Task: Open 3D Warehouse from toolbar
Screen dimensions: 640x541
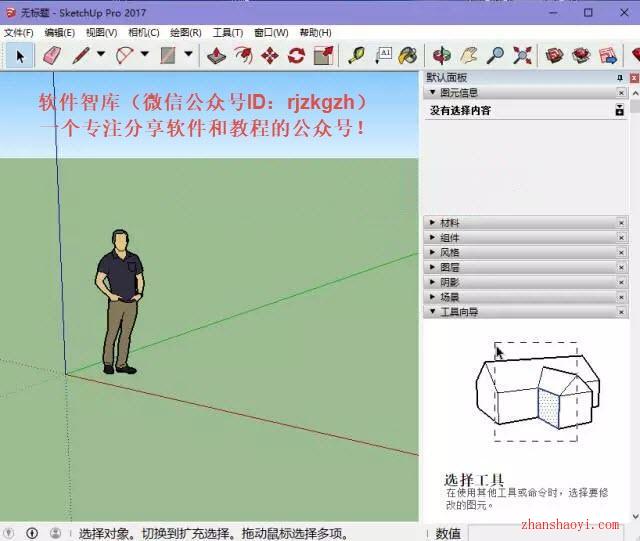Action: click(554, 56)
